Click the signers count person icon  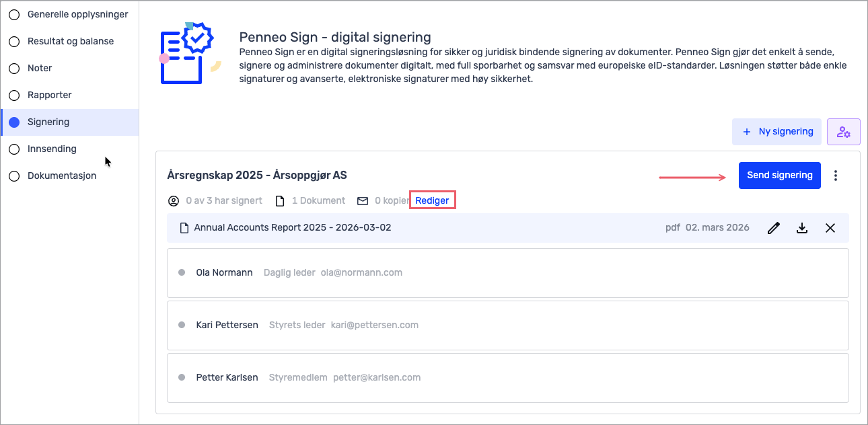tap(174, 200)
